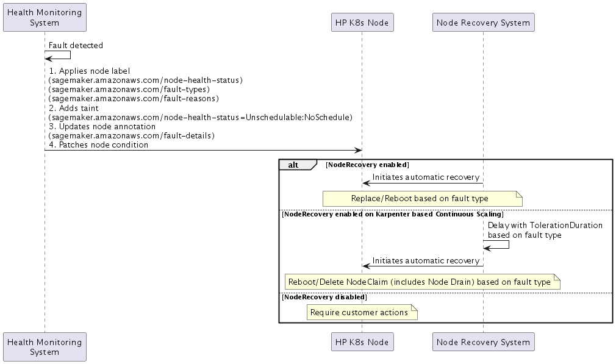
Task: Select the Health Monitoring System header box
Action: click(44, 17)
